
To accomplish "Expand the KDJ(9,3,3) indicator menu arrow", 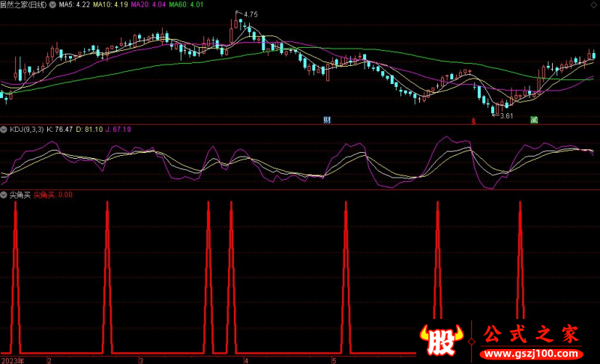I will click(4, 130).
